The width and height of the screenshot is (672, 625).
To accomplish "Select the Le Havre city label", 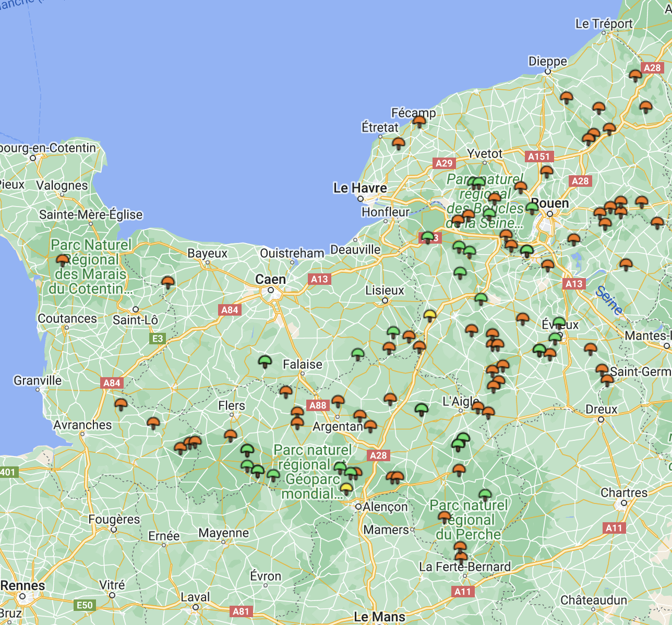I will [360, 188].
